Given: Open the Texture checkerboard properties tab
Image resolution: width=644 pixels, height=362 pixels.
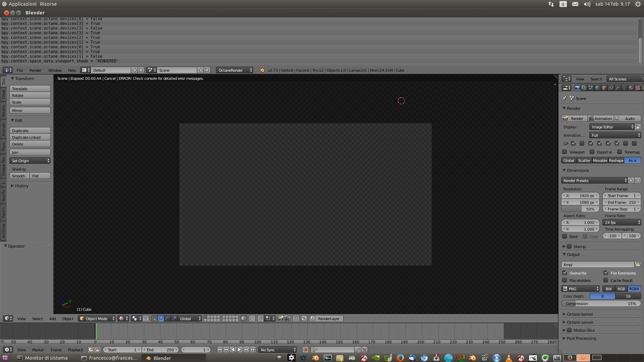Looking at the screenshot, I should [638, 88].
